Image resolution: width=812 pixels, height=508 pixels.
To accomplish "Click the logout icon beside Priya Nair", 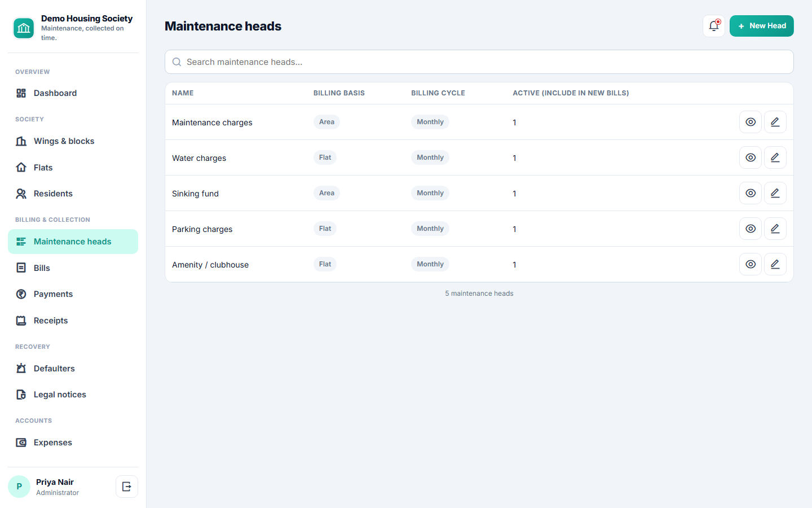I will (127, 487).
